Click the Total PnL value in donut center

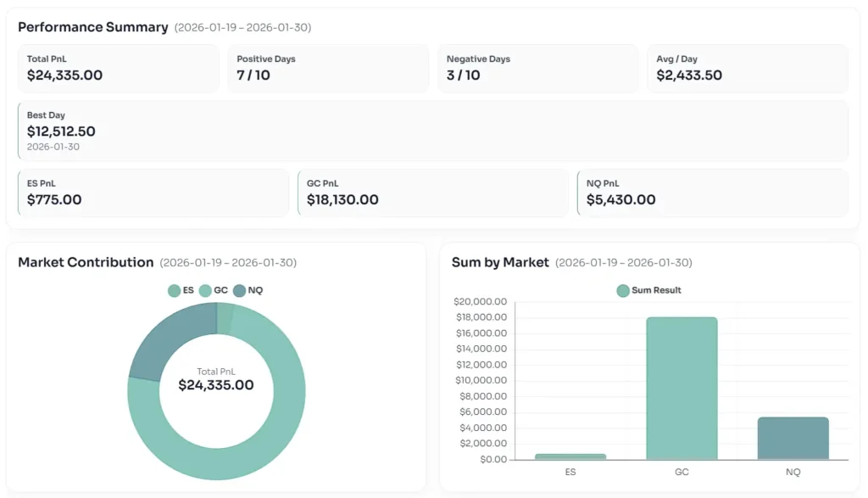[x=216, y=385]
